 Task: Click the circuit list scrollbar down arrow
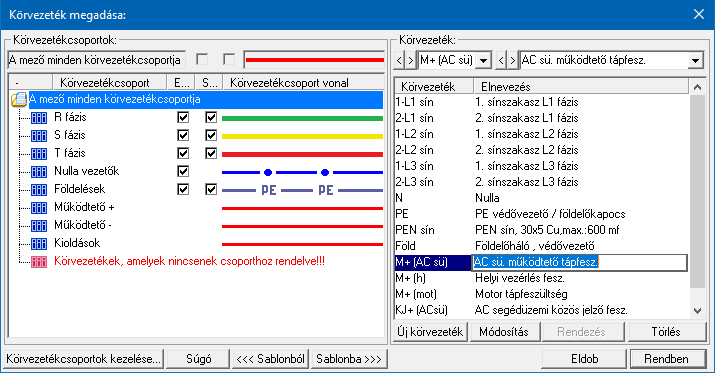coord(697,311)
